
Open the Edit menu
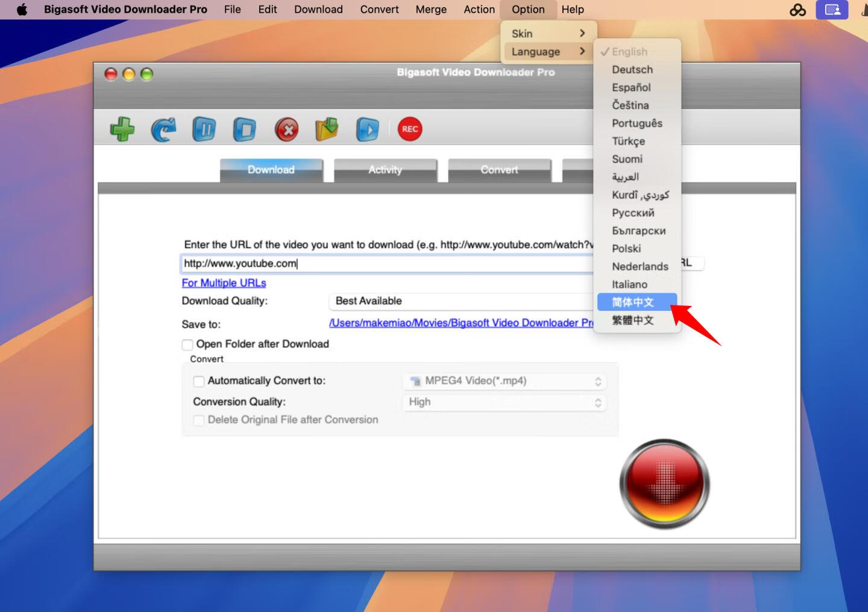click(x=268, y=10)
